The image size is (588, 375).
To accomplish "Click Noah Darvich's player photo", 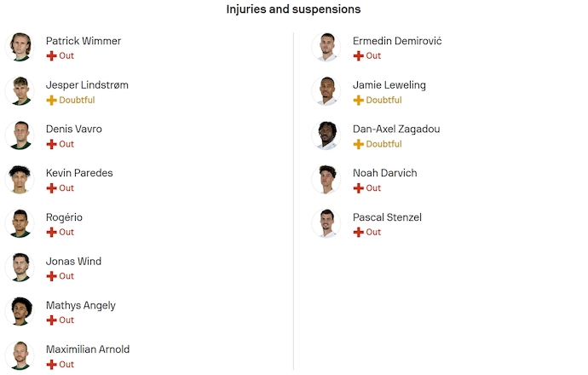I will coord(326,179).
